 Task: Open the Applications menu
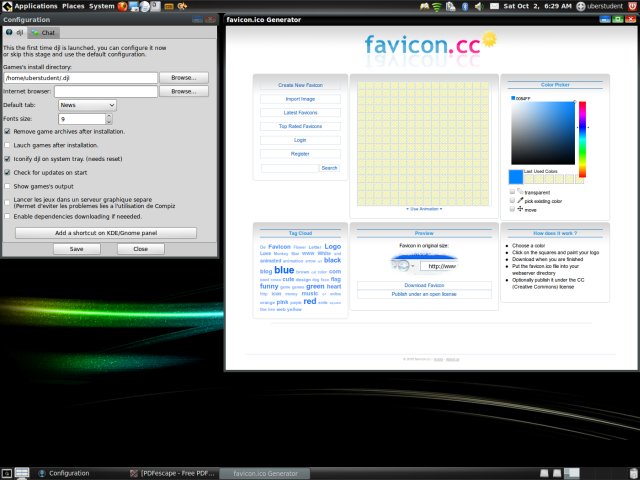pos(35,6)
